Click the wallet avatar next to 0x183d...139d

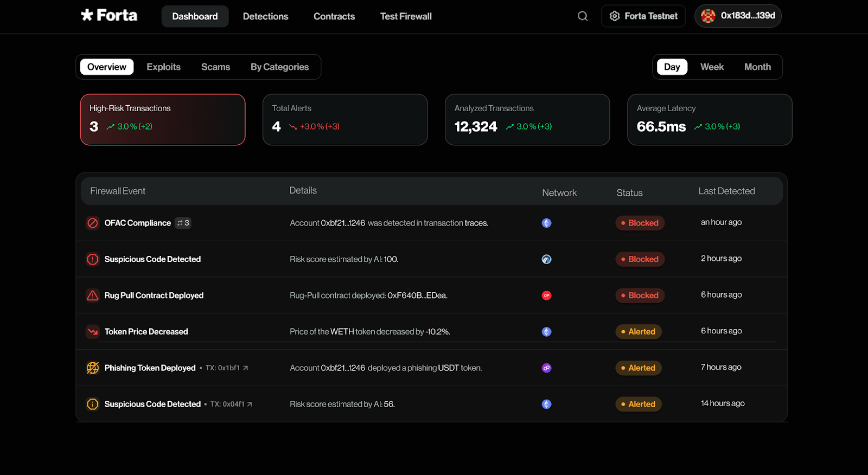click(708, 16)
